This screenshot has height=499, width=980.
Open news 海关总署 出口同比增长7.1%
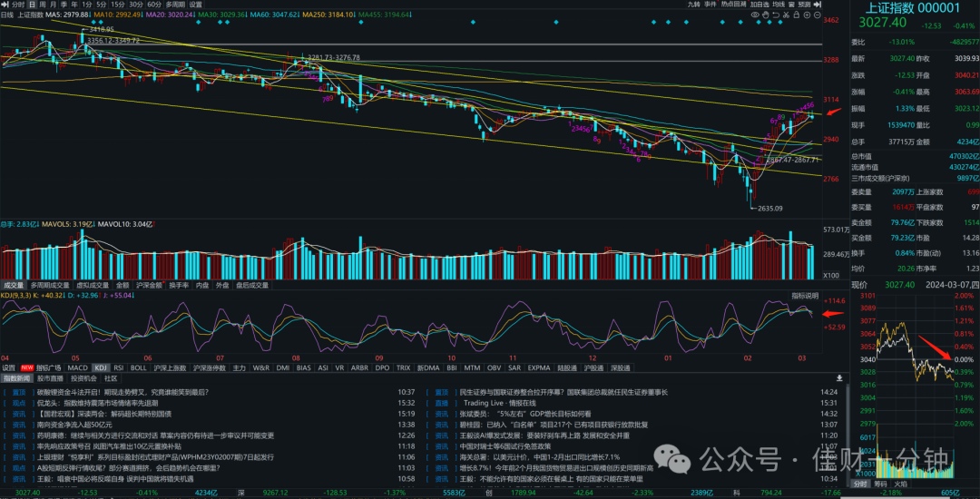coord(539,457)
